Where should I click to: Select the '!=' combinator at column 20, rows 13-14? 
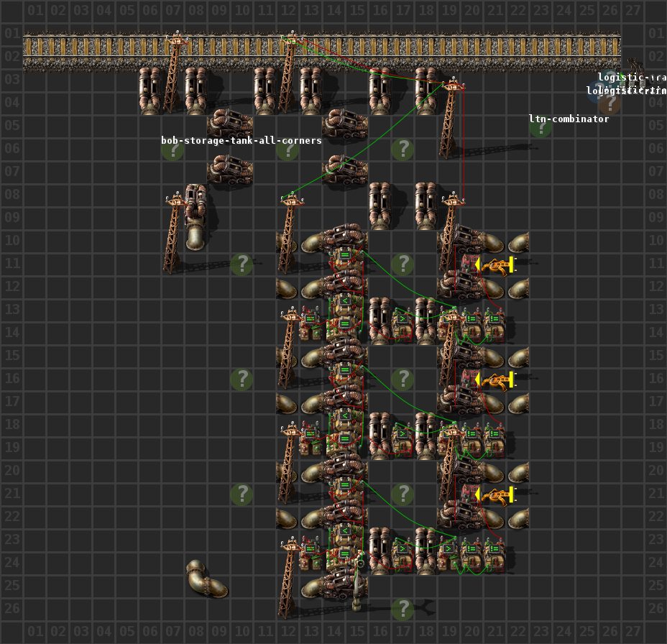(x=471, y=324)
